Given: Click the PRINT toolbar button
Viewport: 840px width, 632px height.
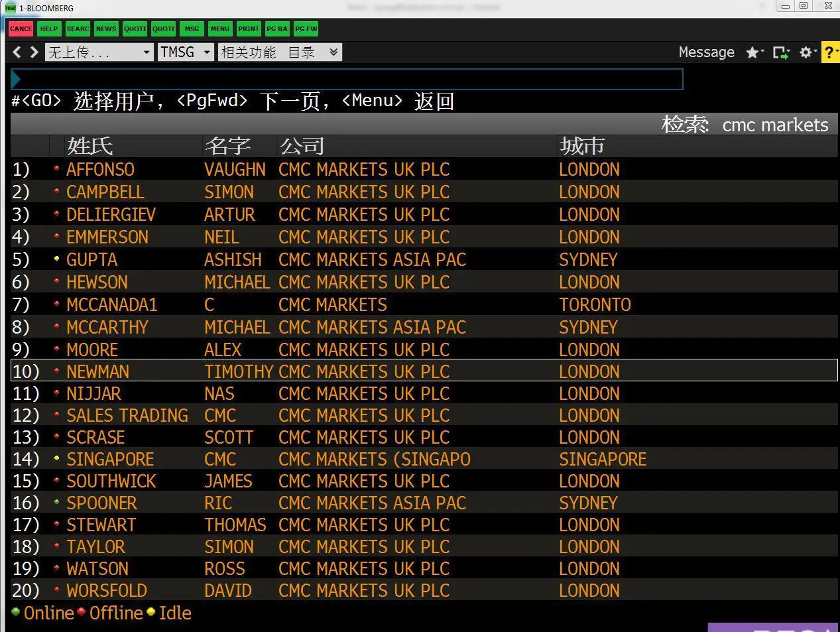Looking at the screenshot, I should [249, 29].
